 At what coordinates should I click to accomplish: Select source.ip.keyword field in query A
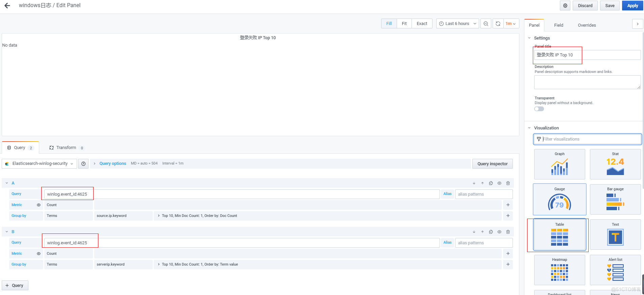(x=123, y=216)
